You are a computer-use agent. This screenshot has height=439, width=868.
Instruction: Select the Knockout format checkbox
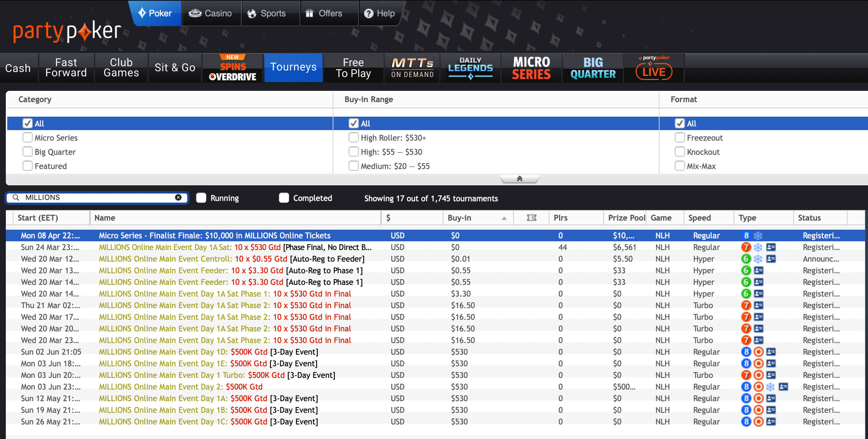click(x=680, y=152)
